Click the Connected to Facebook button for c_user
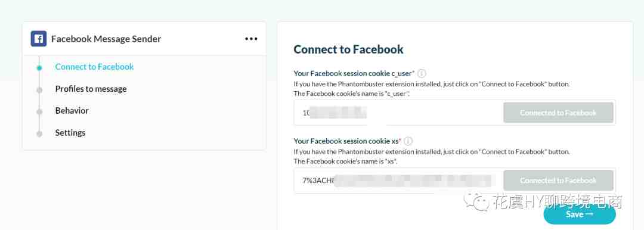The height and width of the screenshot is (230, 644). (558, 113)
